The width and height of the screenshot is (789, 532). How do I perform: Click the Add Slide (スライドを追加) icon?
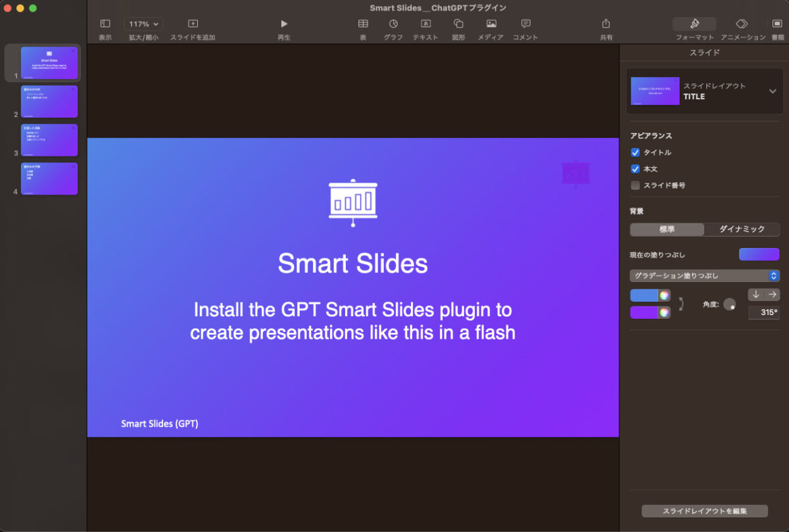click(x=193, y=24)
